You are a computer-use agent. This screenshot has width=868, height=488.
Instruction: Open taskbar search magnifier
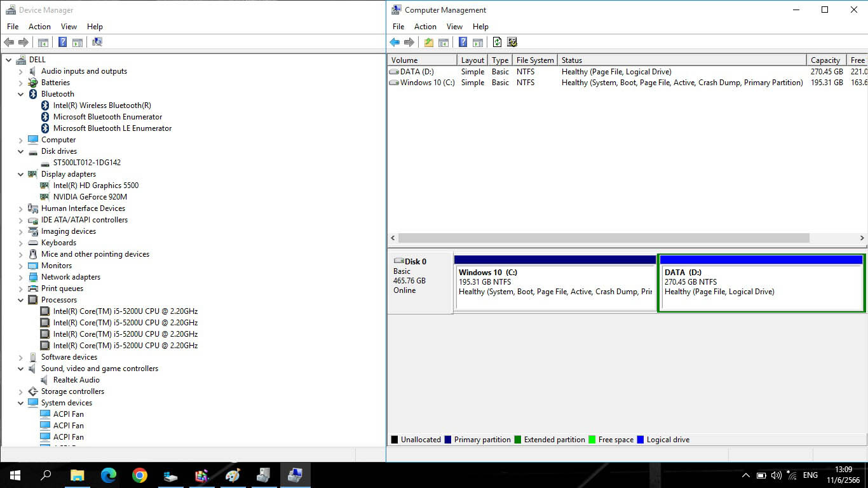click(x=46, y=475)
